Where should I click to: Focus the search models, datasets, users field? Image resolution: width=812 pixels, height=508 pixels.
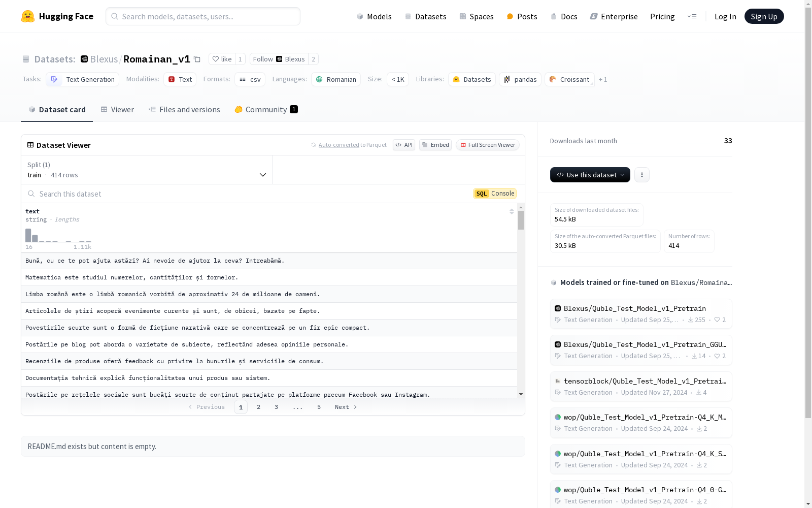(x=203, y=16)
